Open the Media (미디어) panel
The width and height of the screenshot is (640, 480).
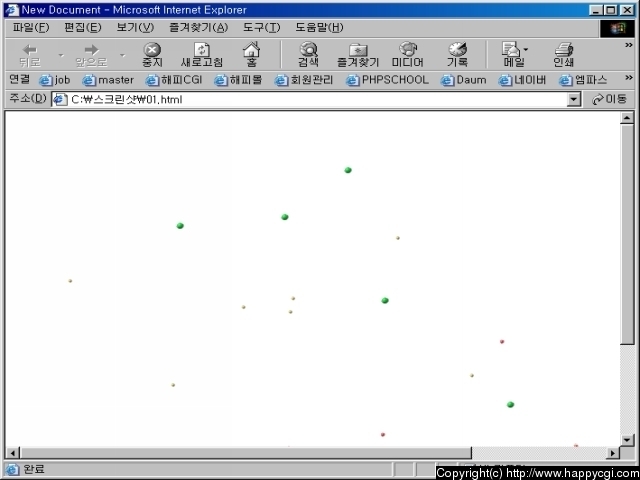point(407,55)
